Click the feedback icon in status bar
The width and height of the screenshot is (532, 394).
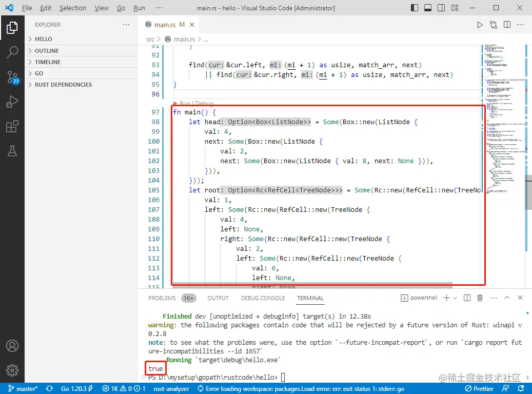click(505, 388)
